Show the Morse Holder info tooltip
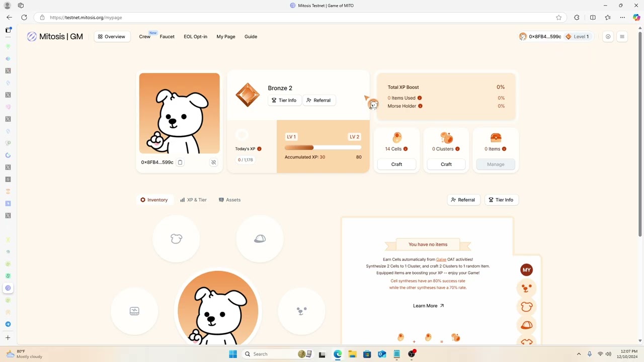 point(420,106)
